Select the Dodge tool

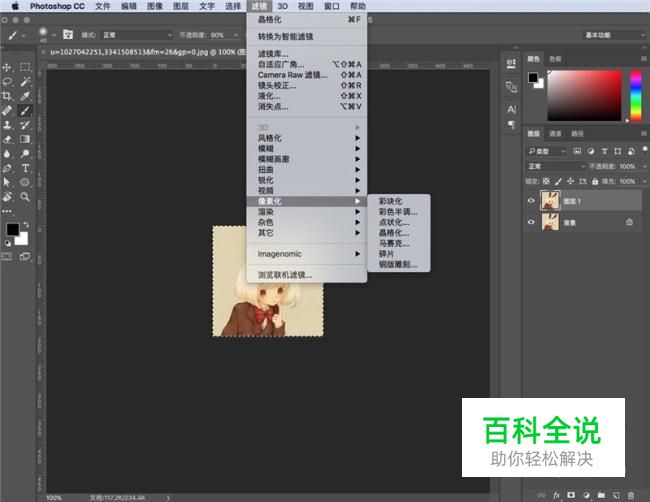point(25,154)
